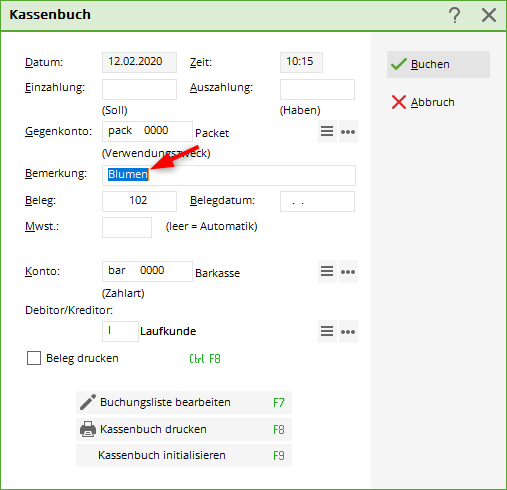Click the three-dots icon beside Barkasse
This screenshot has height=490, width=507.
348,271
